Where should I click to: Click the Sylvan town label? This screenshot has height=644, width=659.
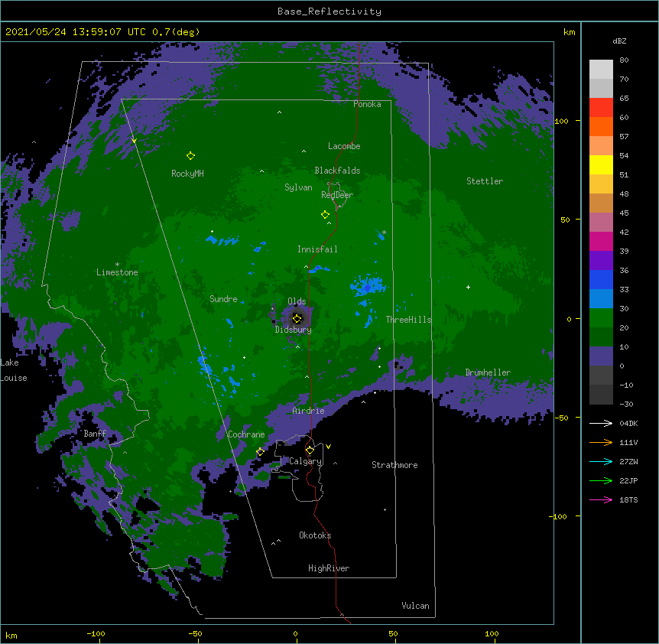[x=298, y=187]
